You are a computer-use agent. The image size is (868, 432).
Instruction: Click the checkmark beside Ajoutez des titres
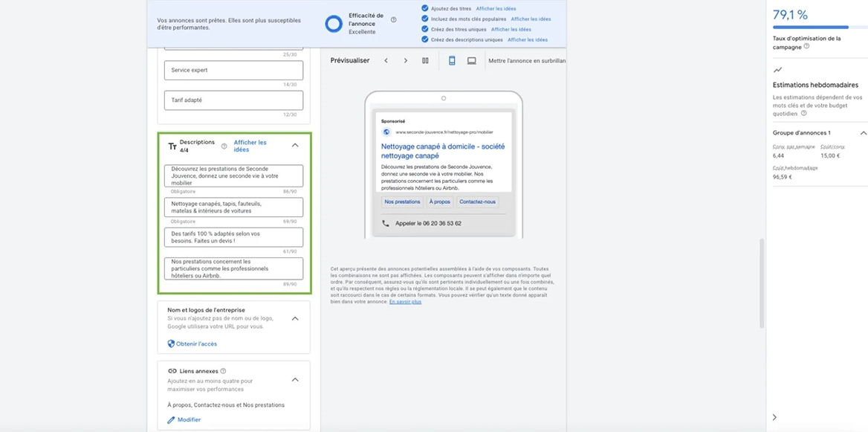pyautogui.click(x=424, y=8)
